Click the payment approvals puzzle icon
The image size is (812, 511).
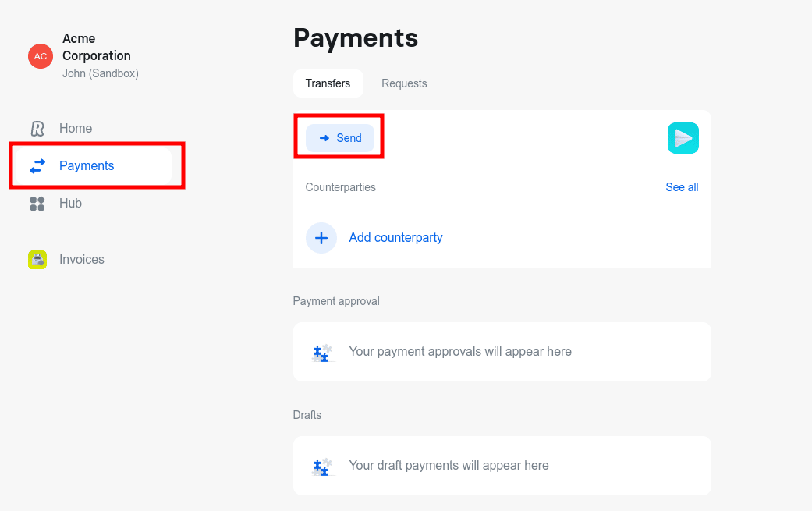321,352
